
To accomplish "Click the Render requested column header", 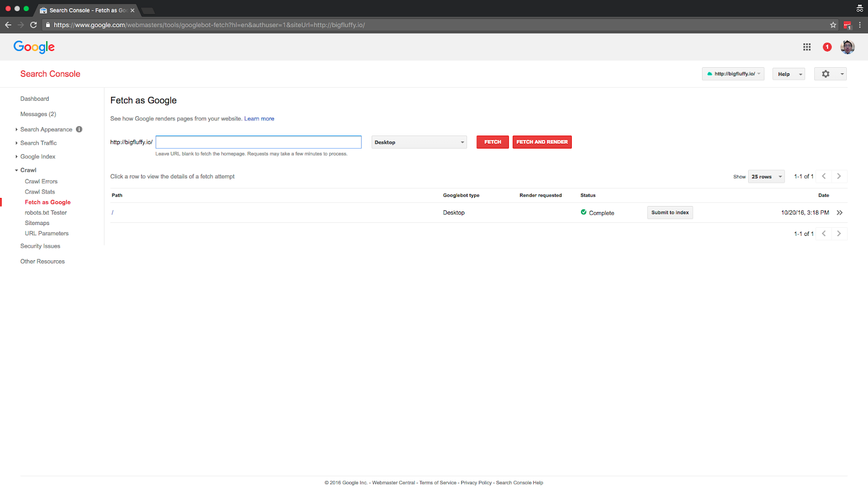I will tap(541, 195).
